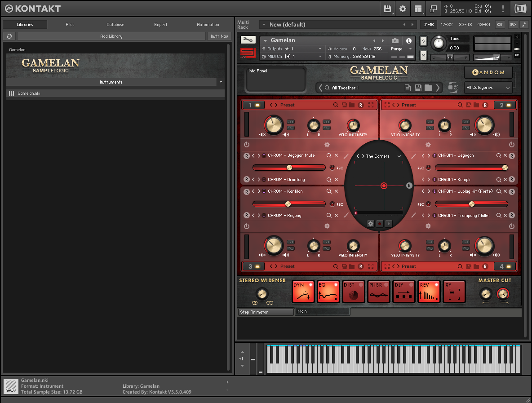Toggle layer 3 power button
The image size is (532, 403).
[x=247, y=226]
